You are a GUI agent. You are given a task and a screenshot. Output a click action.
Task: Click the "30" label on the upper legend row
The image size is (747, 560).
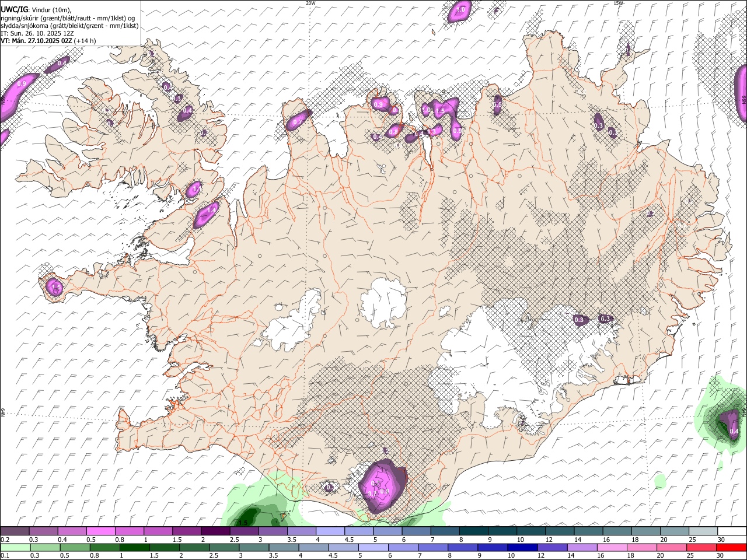pos(721,540)
